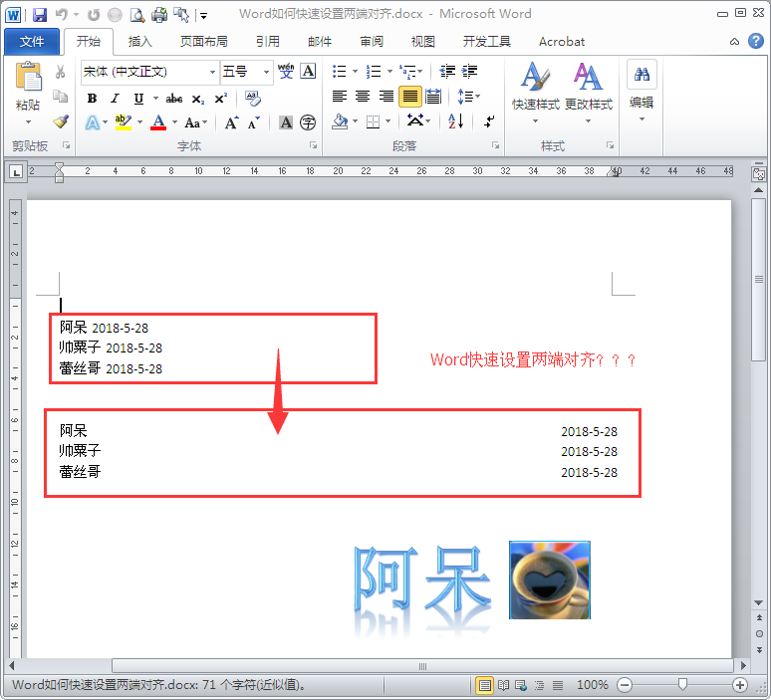Switch to the 审阅 Review tab
Viewport: 771px width, 700px height.
click(372, 42)
